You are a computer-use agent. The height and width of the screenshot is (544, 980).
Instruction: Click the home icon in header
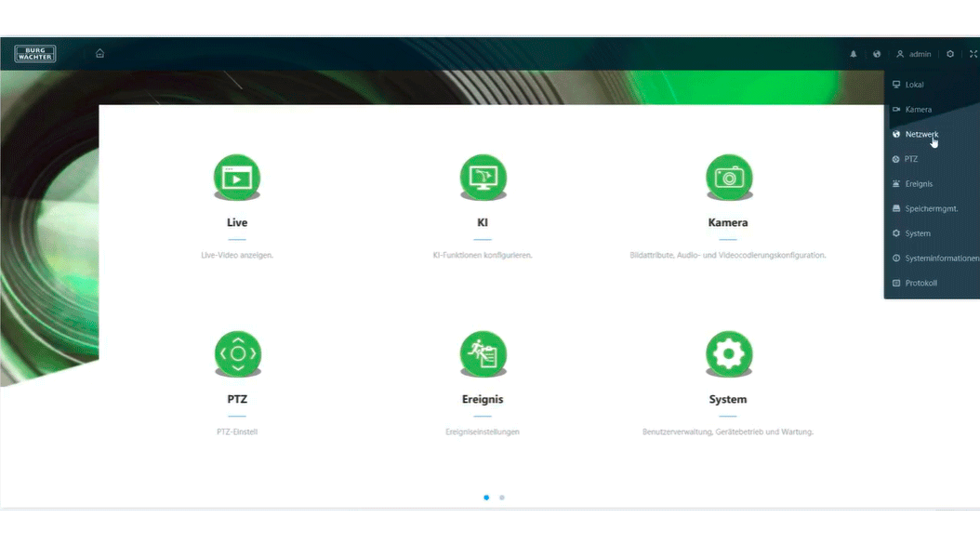point(99,53)
